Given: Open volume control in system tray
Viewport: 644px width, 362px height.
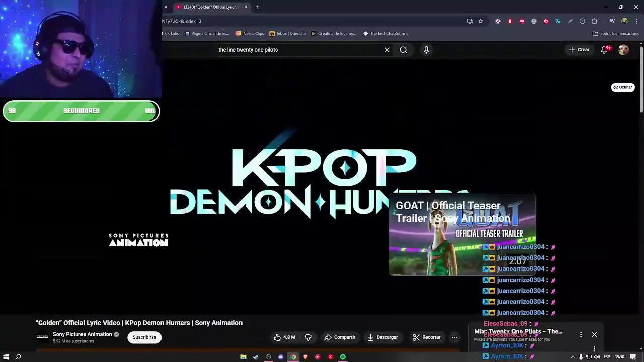Looking at the screenshot, I should (x=597, y=357).
